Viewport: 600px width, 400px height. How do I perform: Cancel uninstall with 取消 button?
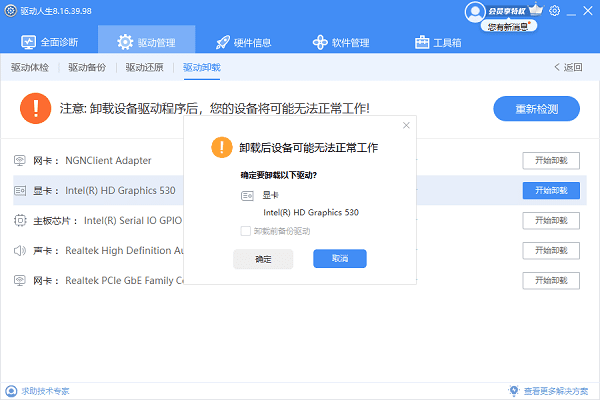[340, 258]
